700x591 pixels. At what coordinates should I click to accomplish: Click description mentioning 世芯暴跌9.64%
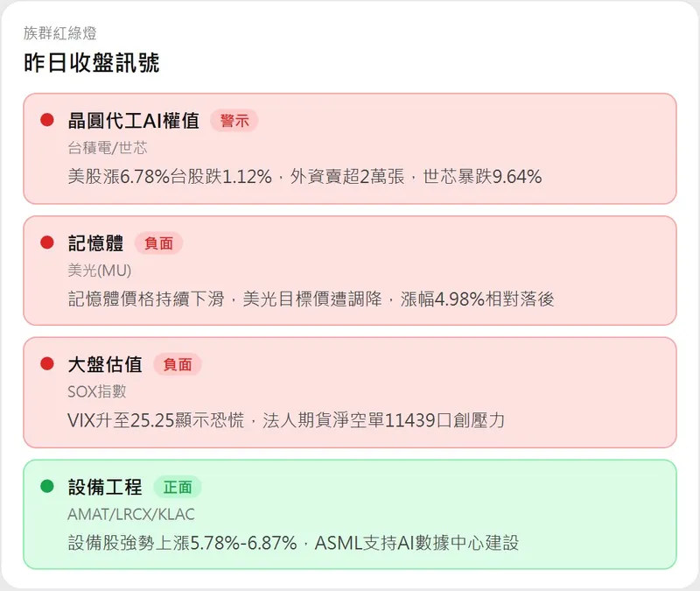tap(304, 176)
